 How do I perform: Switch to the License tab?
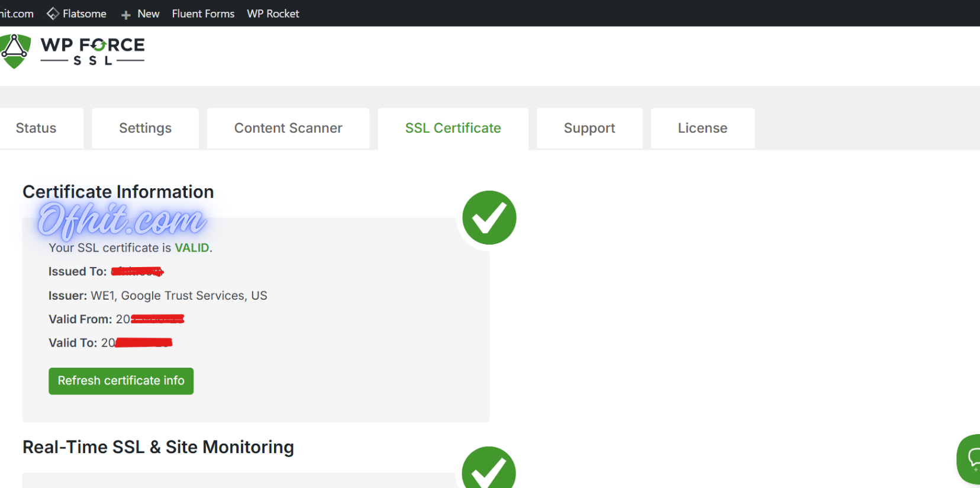pyautogui.click(x=702, y=128)
